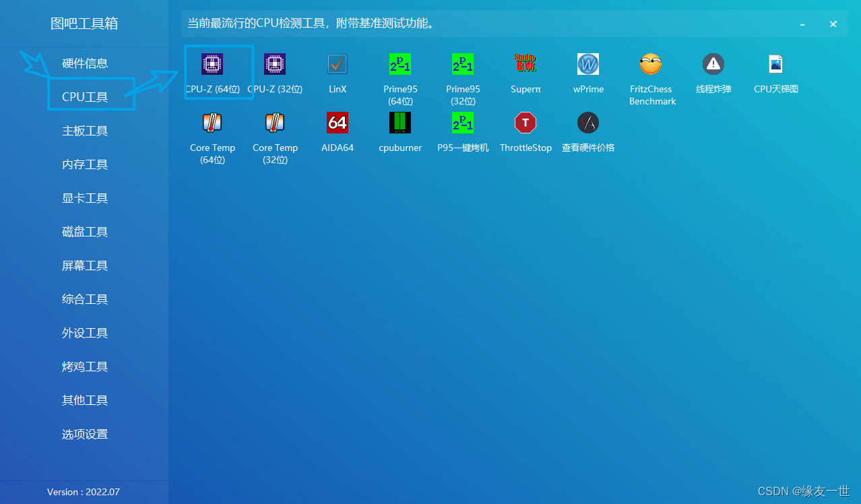Open the LinX stress tool

[338, 74]
